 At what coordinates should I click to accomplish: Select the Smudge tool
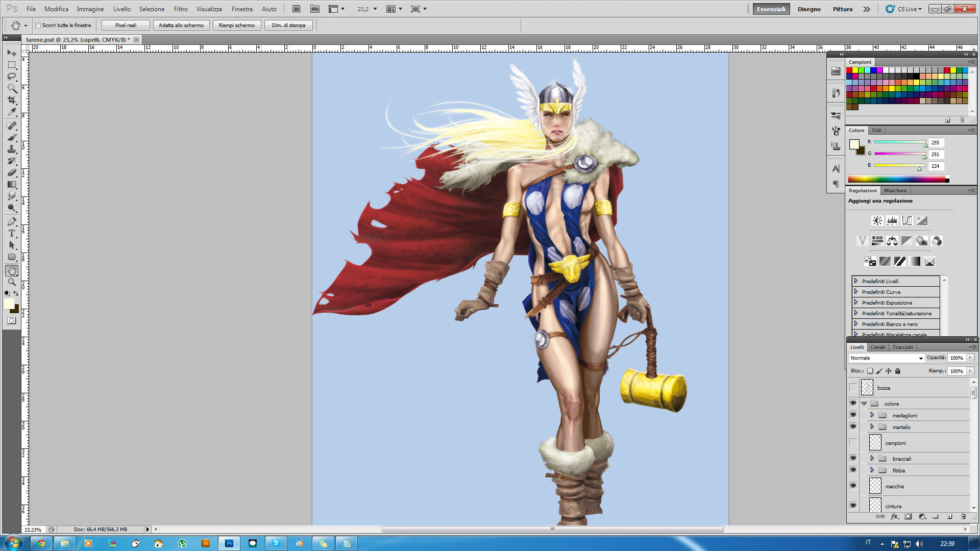(12, 196)
